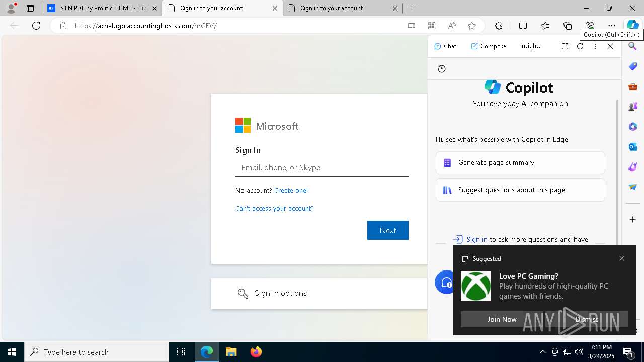Viewport: 644px width, 362px height.
Task: Open Task View on taskbar
Action: click(x=181, y=352)
